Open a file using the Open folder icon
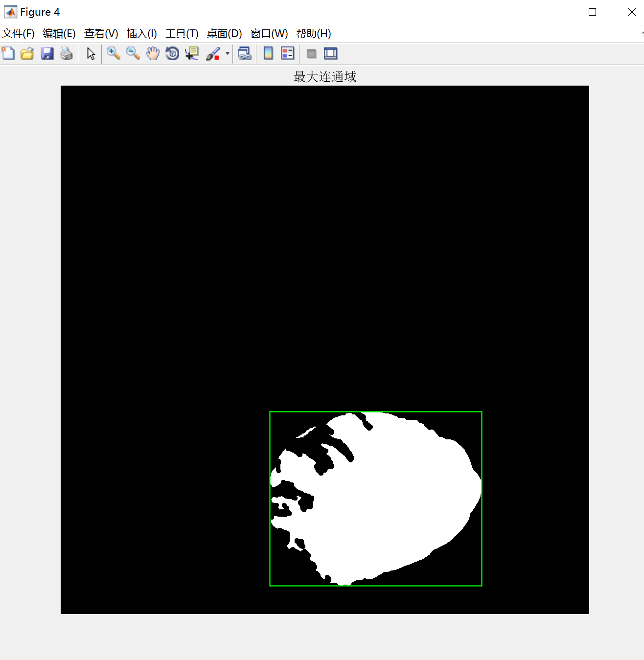644x660 pixels. click(27, 54)
